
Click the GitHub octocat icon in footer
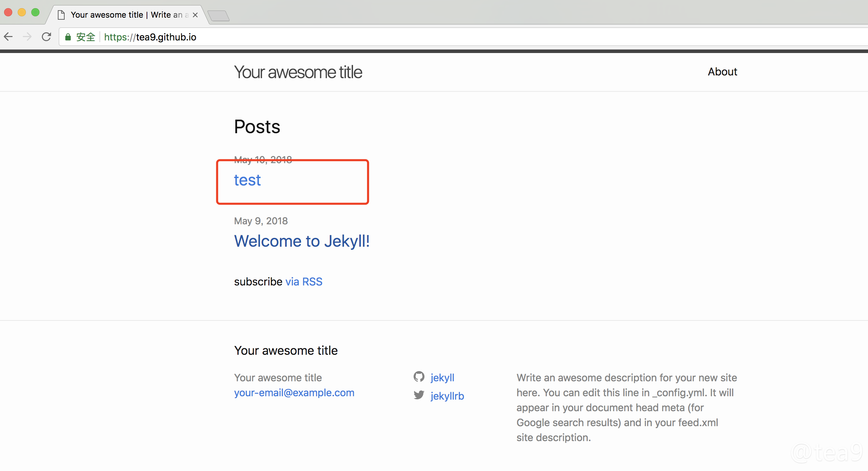(x=419, y=377)
